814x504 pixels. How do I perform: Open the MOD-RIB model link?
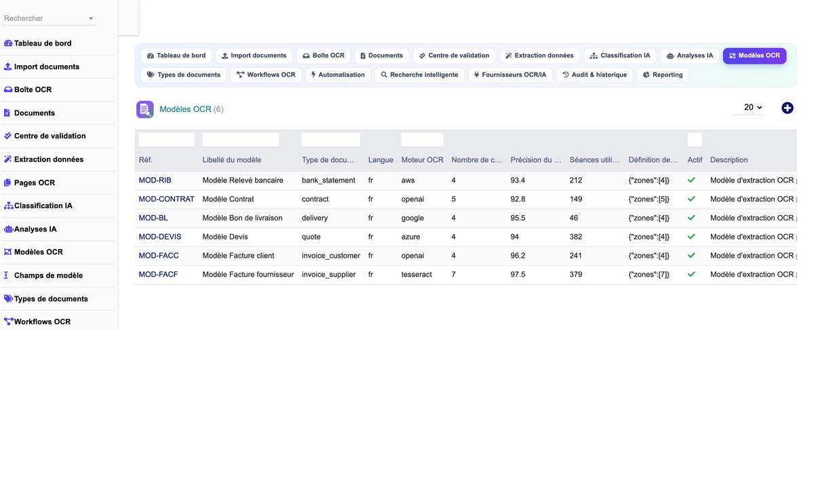coord(155,180)
